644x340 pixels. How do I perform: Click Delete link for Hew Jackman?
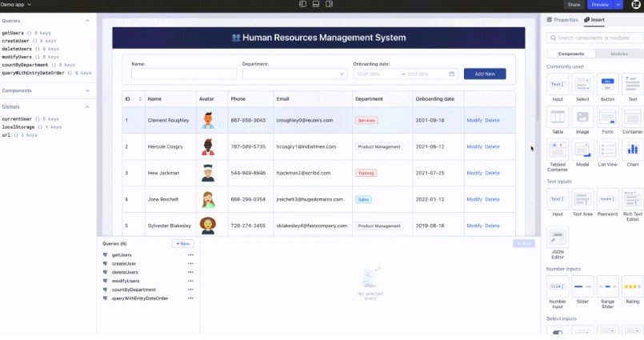coord(492,173)
